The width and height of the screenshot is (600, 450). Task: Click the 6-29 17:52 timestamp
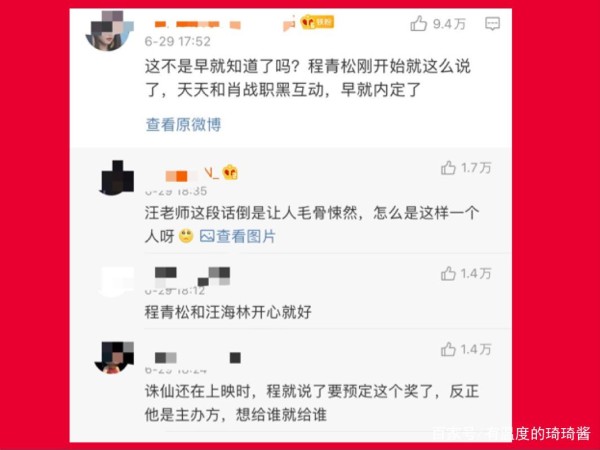[x=178, y=41]
